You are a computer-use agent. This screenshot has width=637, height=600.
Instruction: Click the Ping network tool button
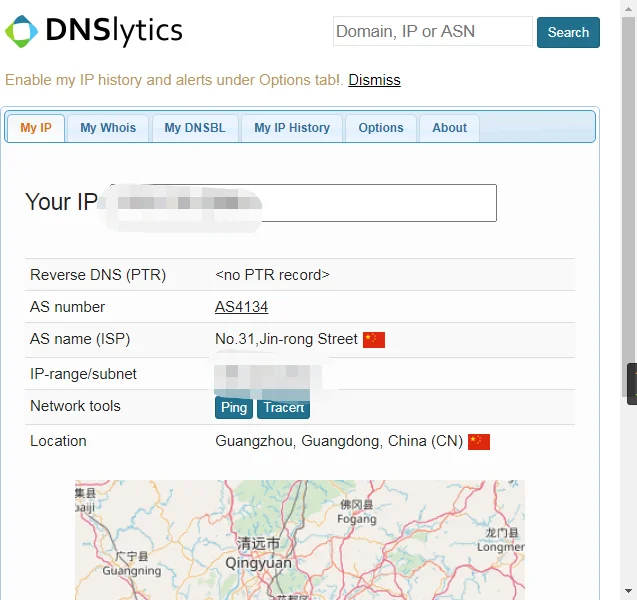click(x=234, y=407)
